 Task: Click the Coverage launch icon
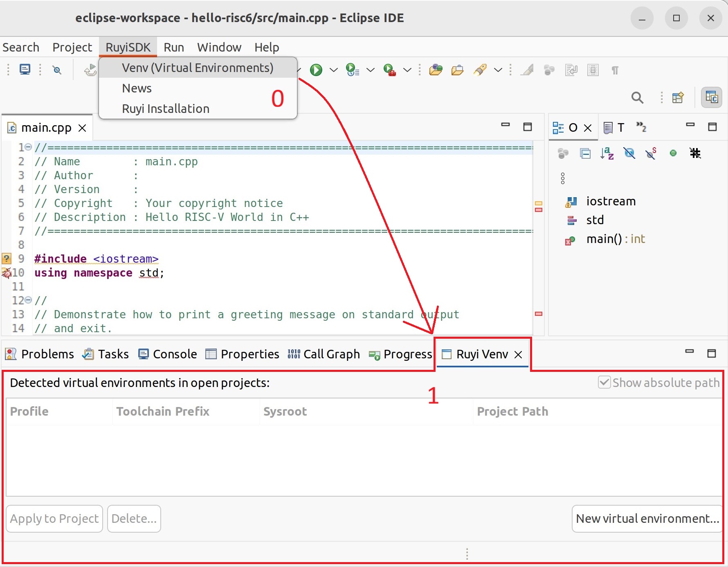tap(352, 70)
